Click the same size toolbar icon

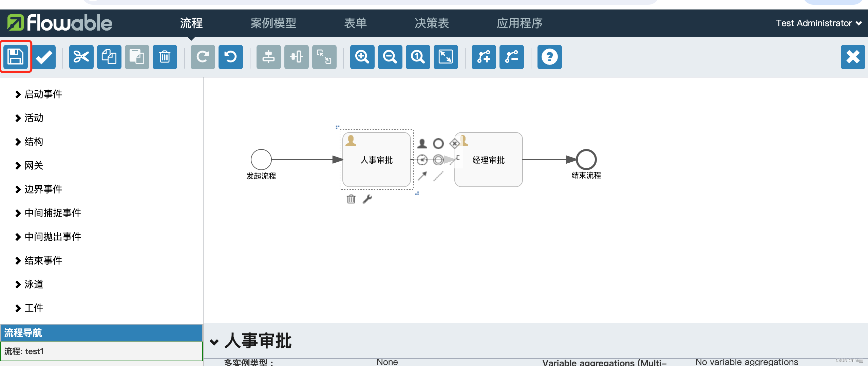[324, 57]
